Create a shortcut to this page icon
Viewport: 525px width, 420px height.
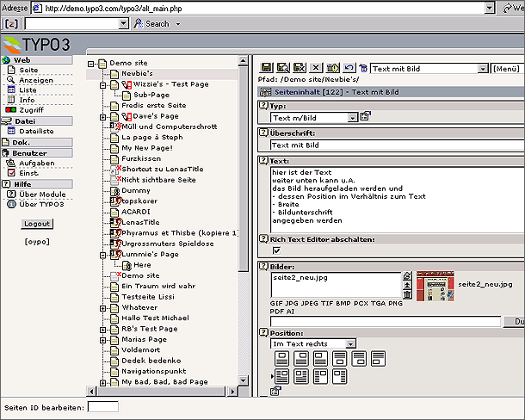coord(363,68)
